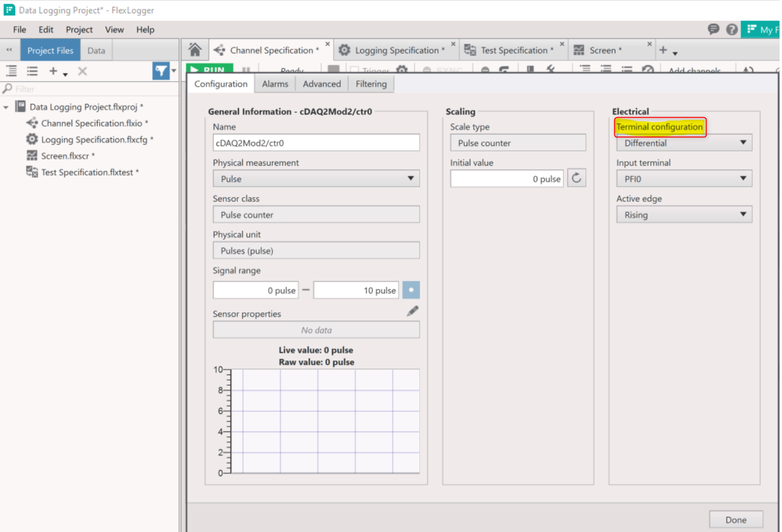Switch to Project Files tab
The width and height of the screenshot is (782, 532).
click(50, 50)
